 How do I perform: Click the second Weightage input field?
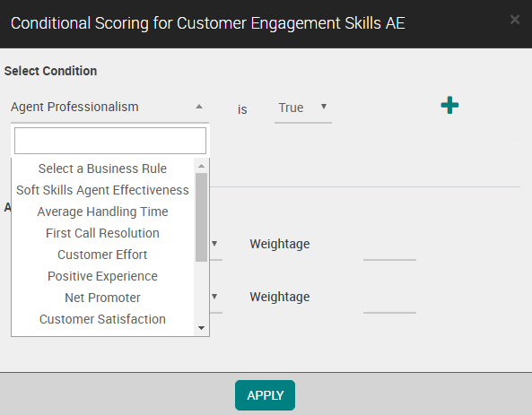tap(389, 304)
